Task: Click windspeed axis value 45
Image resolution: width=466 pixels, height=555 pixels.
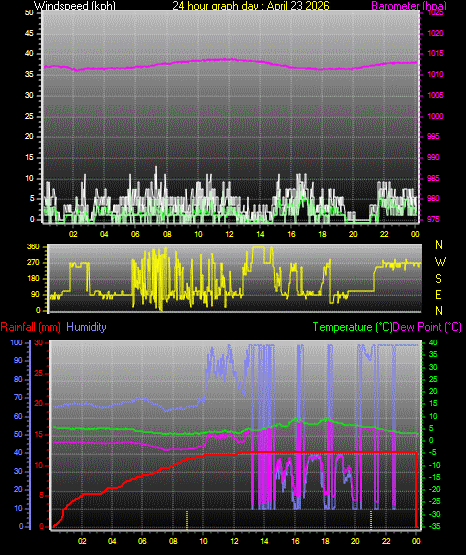Action: [29, 34]
